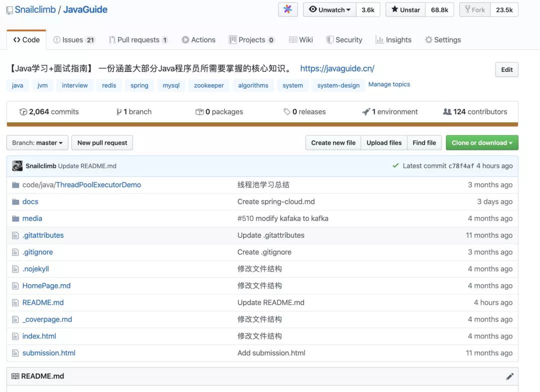The width and height of the screenshot is (540, 392).
Task: Click the file icon next to HomePage.md
Action: coord(15,286)
